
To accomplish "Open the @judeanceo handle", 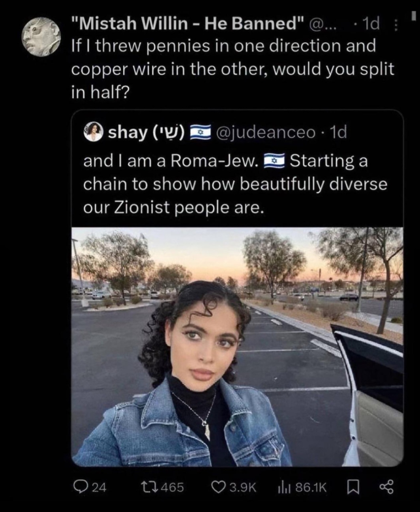I will [266, 132].
